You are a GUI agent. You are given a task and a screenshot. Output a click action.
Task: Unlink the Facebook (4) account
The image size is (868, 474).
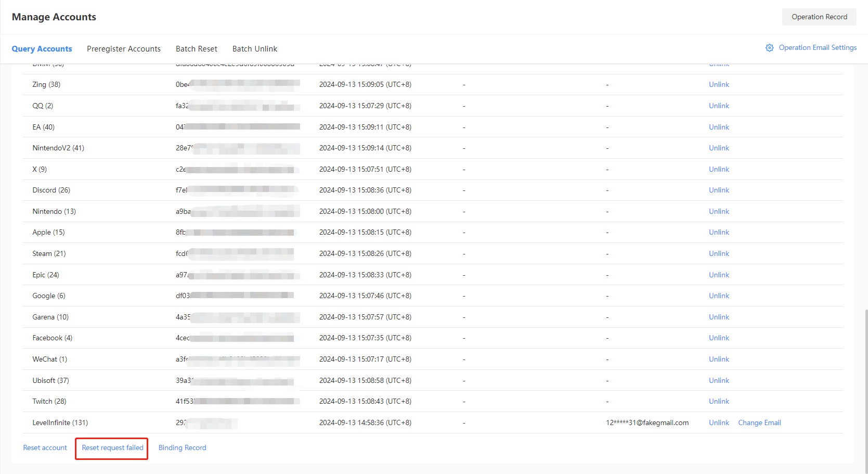(x=719, y=338)
